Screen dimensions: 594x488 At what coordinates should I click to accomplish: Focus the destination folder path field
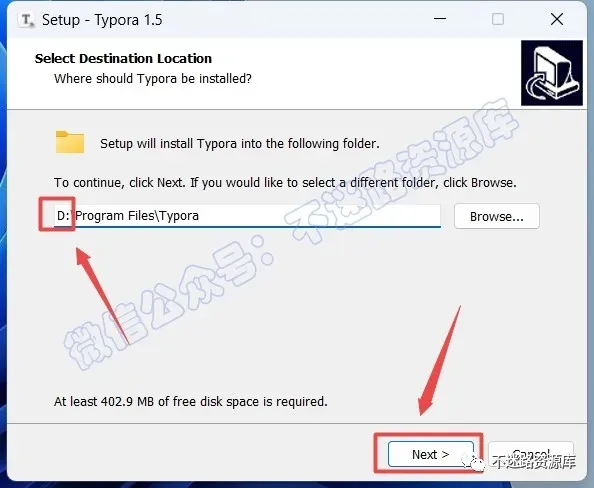point(247,216)
